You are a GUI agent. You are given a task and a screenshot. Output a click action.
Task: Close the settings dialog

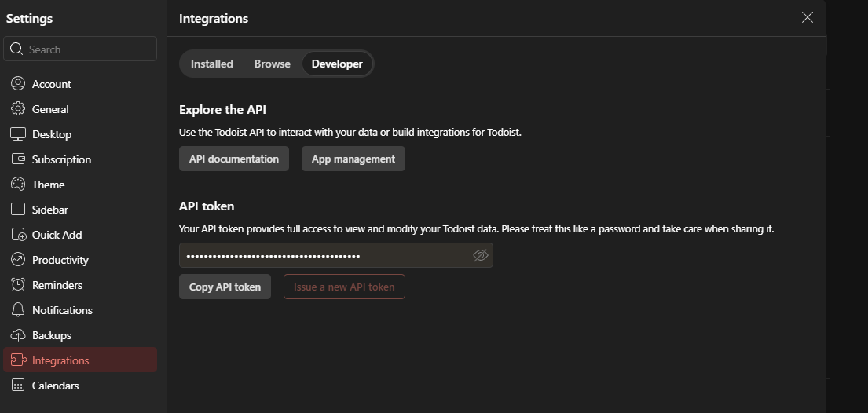click(x=808, y=17)
